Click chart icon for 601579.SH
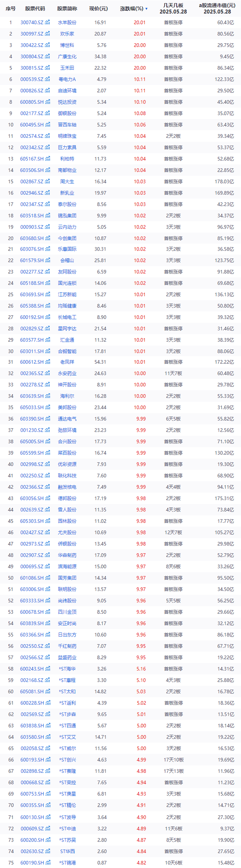The height and width of the screenshot is (868, 241). point(47,260)
